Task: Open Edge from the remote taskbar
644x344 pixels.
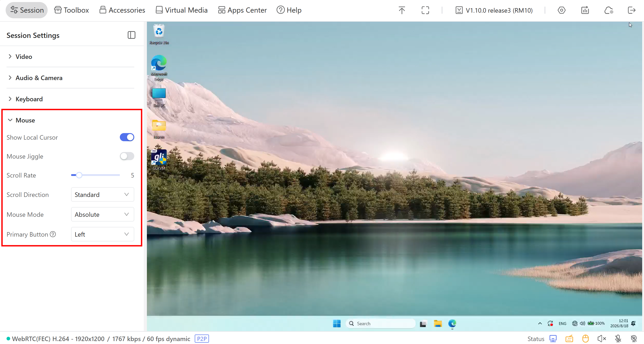Action: (452, 323)
